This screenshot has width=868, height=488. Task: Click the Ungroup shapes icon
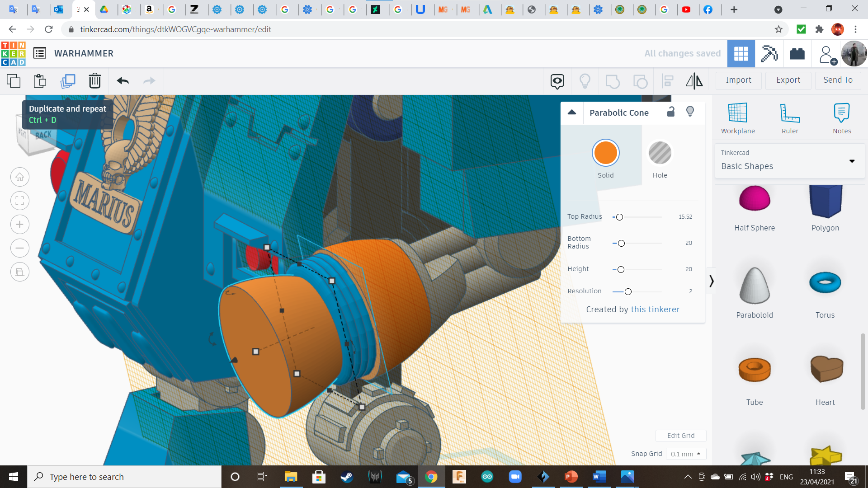tap(640, 81)
